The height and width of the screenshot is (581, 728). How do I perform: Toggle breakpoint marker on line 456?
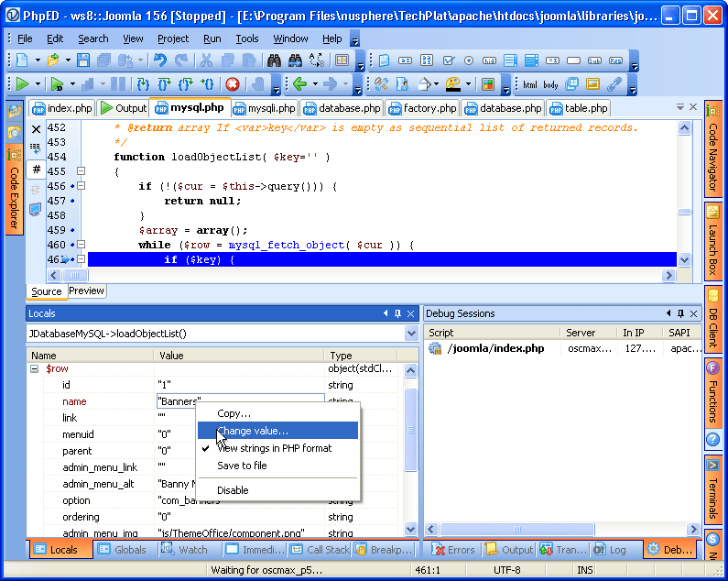(x=72, y=186)
